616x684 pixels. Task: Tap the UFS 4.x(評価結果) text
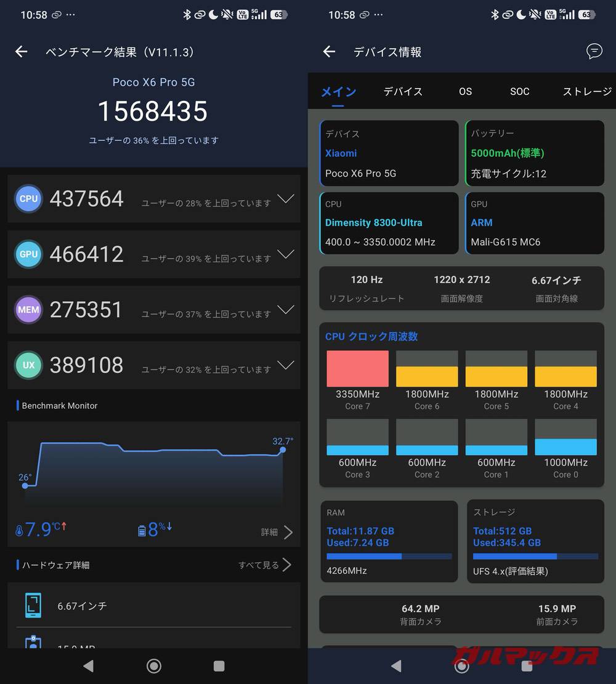[x=510, y=571]
